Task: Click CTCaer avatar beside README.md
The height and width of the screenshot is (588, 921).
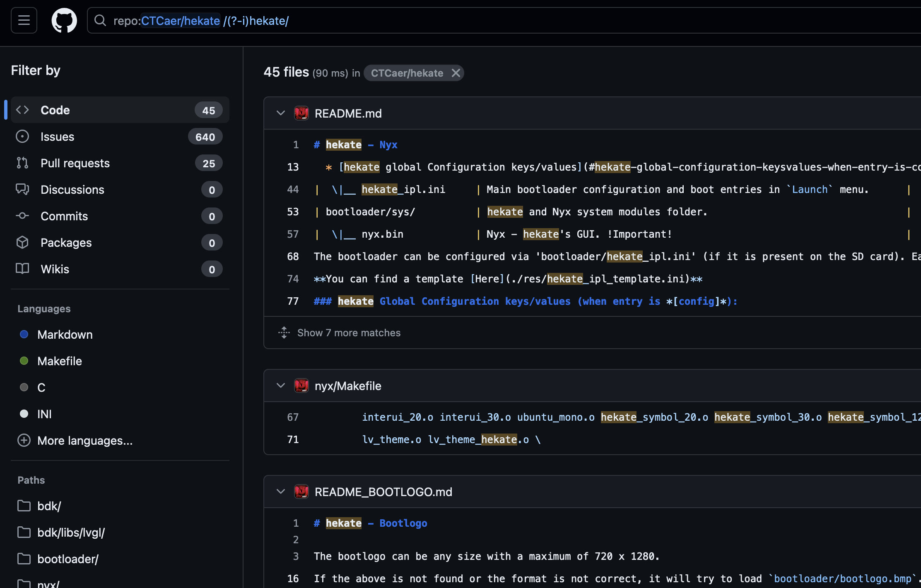Action: [x=301, y=113]
